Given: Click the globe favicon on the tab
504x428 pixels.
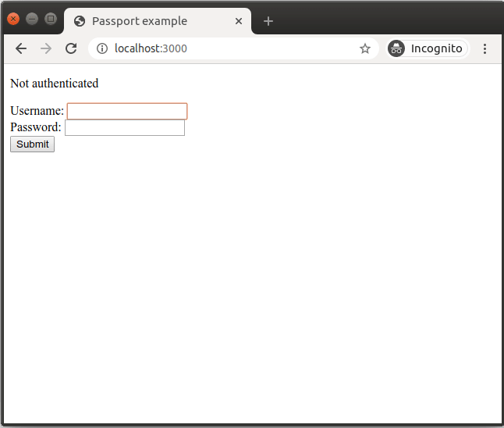Looking at the screenshot, I should coord(80,21).
